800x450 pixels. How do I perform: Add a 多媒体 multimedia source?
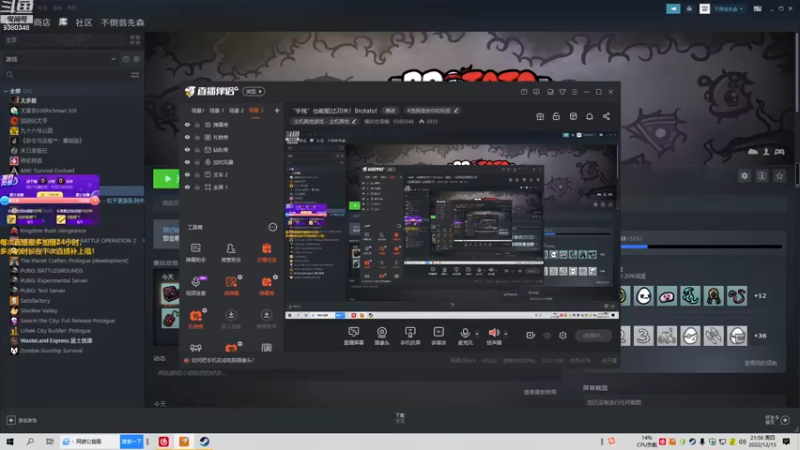438,335
